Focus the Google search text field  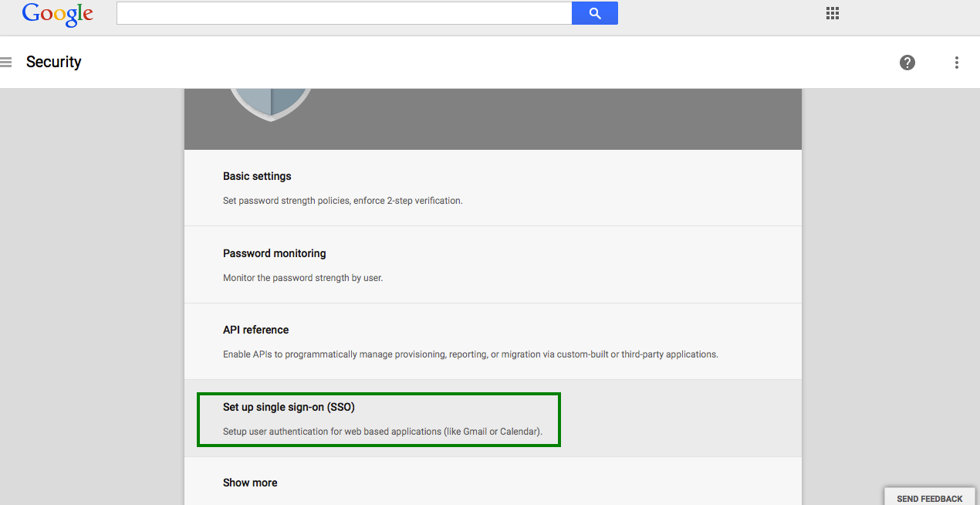coord(343,13)
